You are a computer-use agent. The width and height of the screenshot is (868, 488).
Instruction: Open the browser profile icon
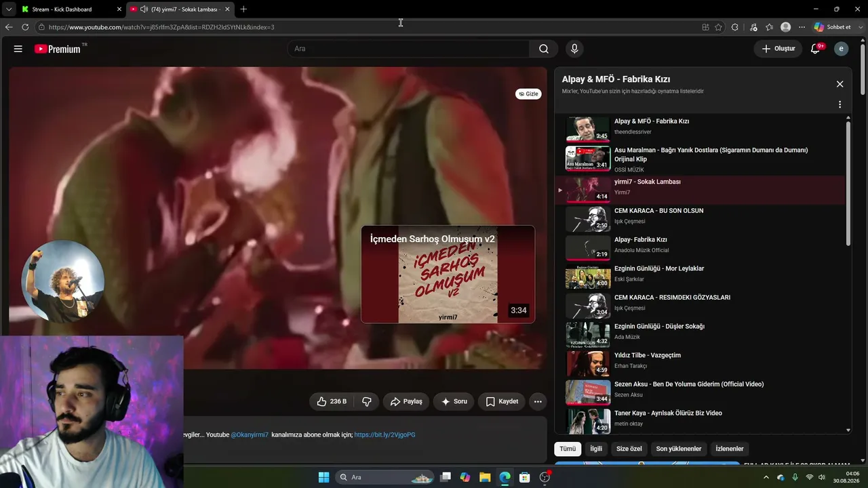[x=785, y=27]
